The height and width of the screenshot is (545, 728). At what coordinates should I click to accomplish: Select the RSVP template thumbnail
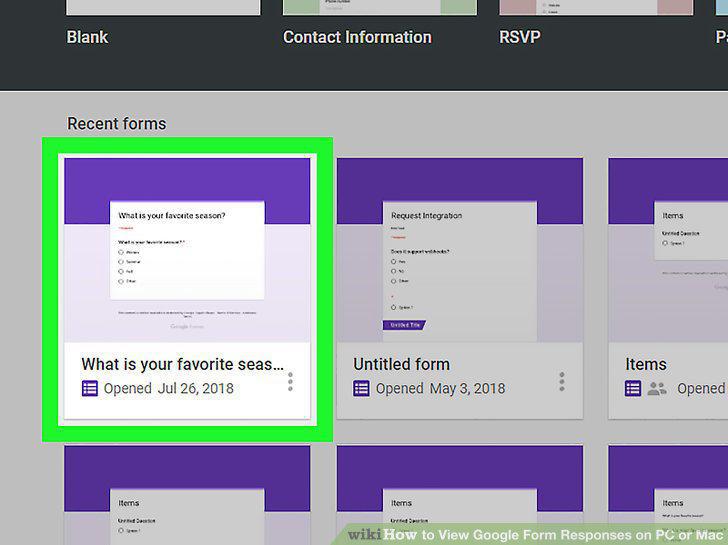click(596, 7)
